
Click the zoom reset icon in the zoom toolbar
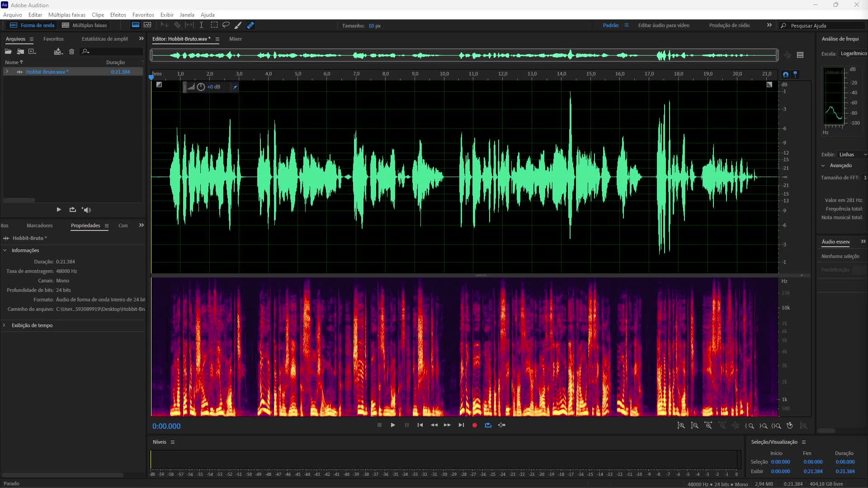click(x=790, y=426)
